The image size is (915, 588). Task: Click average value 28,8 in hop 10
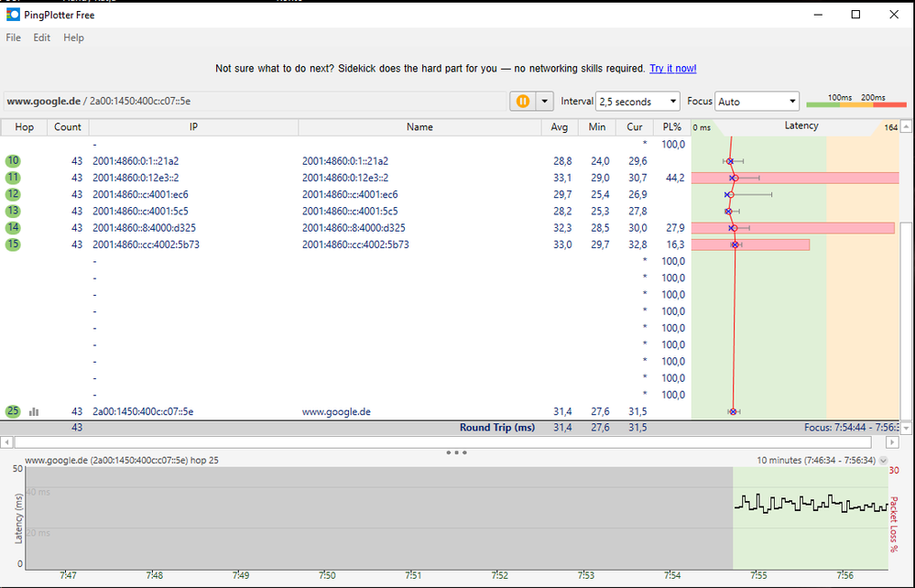(562, 161)
